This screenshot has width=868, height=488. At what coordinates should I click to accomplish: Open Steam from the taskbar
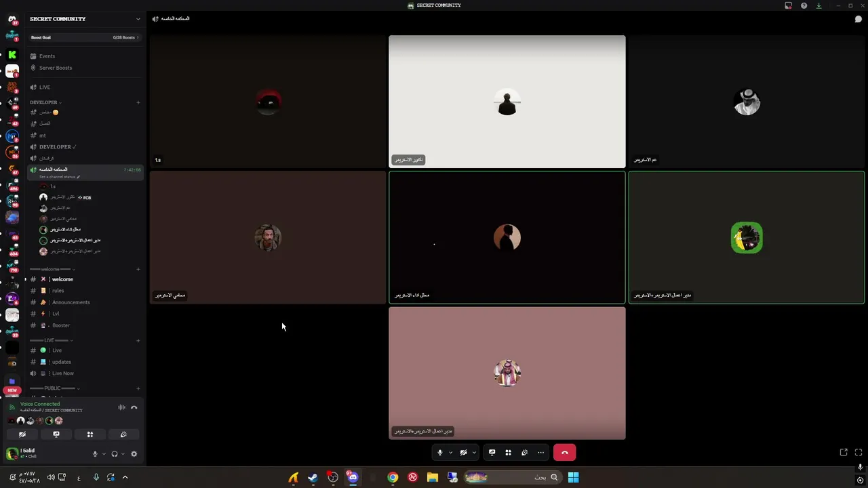click(313, 477)
